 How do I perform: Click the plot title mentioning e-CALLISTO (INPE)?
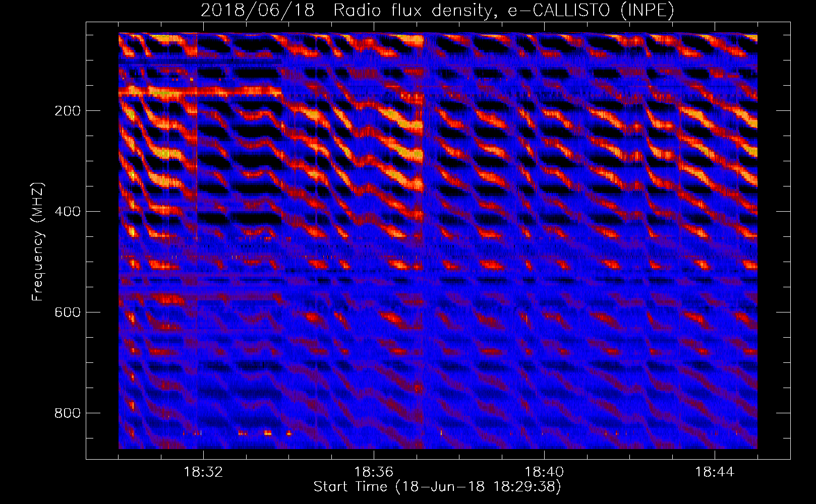tap(437, 11)
